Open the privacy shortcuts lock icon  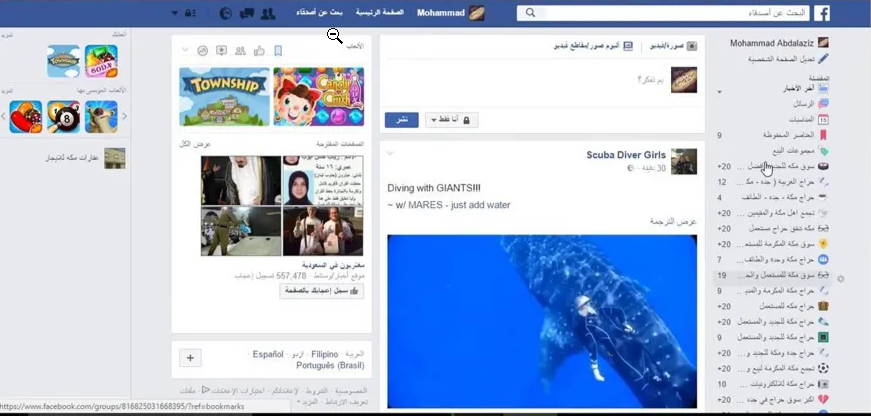coord(190,13)
